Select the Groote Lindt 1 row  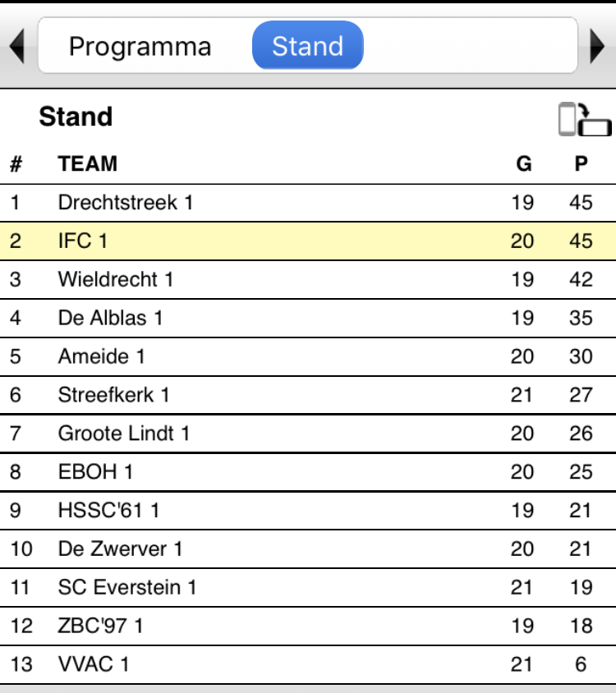308,434
